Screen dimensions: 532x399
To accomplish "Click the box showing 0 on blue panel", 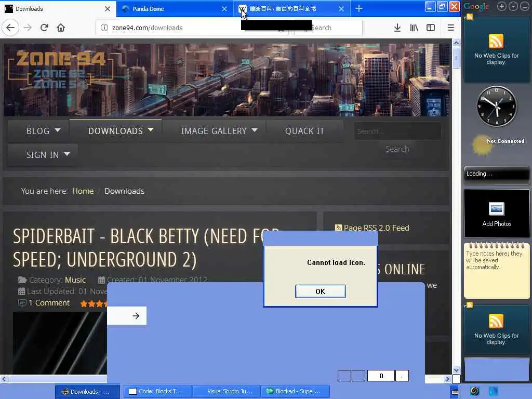I will click(x=381, y=376).
